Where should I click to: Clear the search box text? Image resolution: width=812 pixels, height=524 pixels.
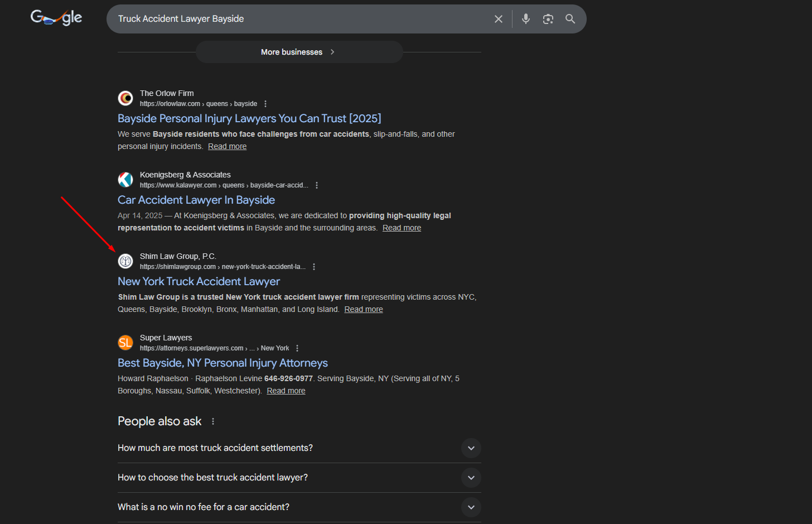point(498,19)
